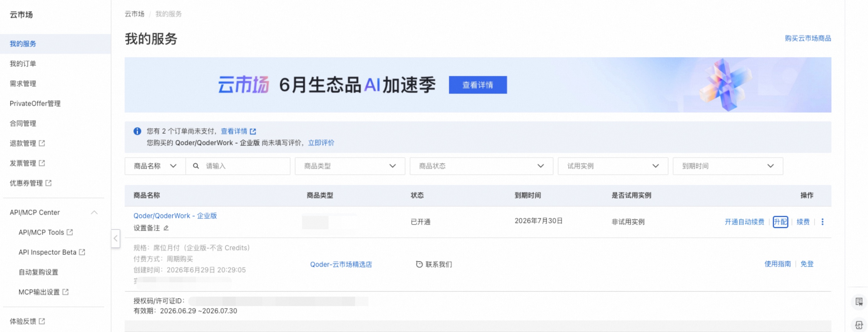
Task: Open the 试用实例 filter dropdown
Action: coord(613,166)
